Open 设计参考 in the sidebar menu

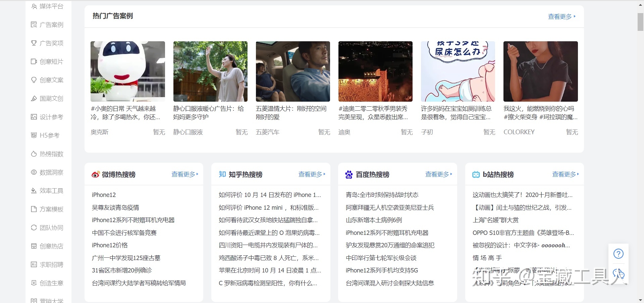click(51, 117)
